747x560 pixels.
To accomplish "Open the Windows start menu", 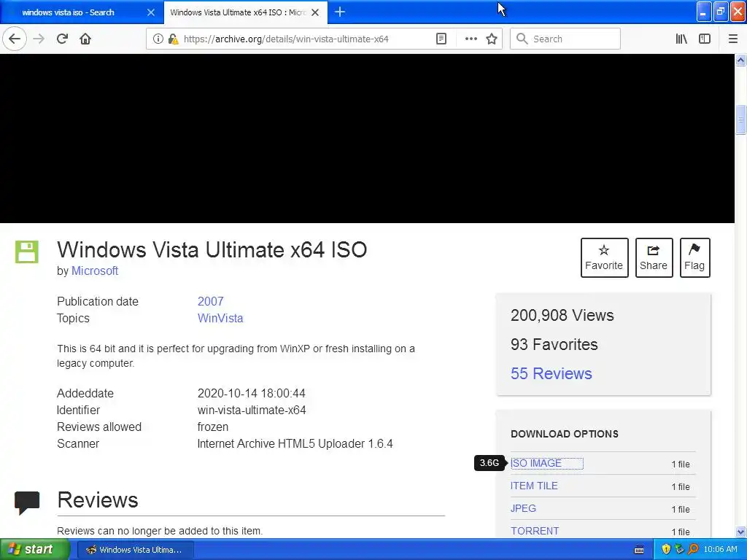I will [x=34, y=549].
